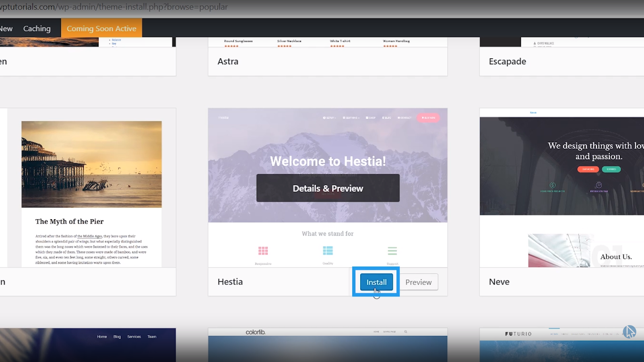Select the Escapade theme name
The image size is (644, 362).
(x=508, y=62)
